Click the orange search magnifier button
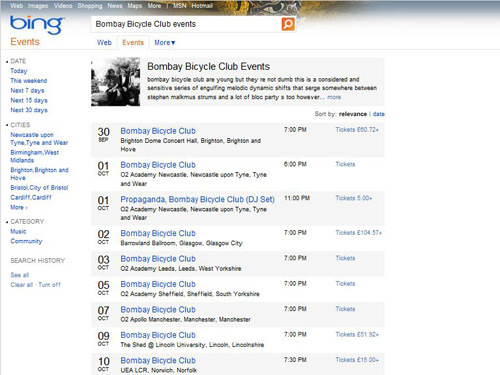The height and width of the screenshot is (375, 500). [288, 24]
